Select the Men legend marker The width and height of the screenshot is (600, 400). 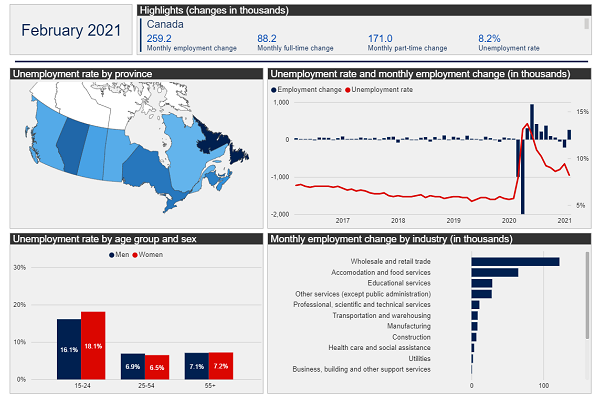(111, 256)
